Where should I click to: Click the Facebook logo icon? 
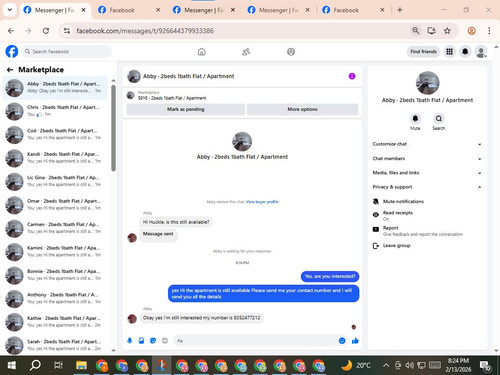12,52
